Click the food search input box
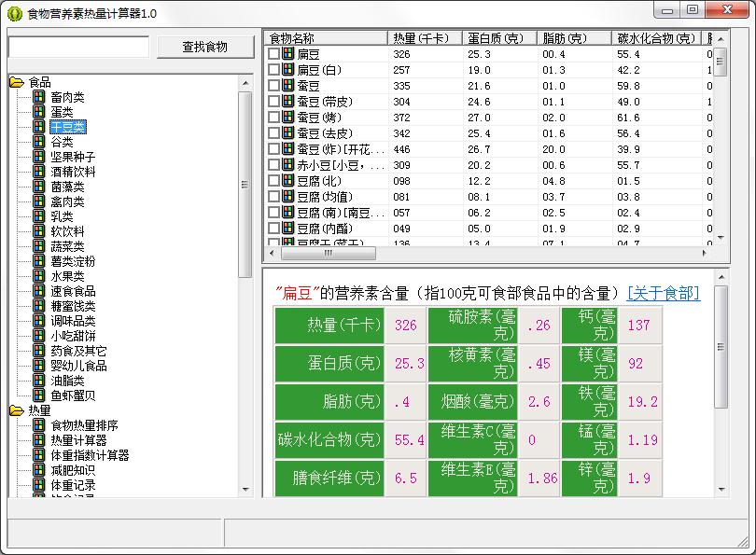This screenshot has height=555, width=756. point(79,47)
